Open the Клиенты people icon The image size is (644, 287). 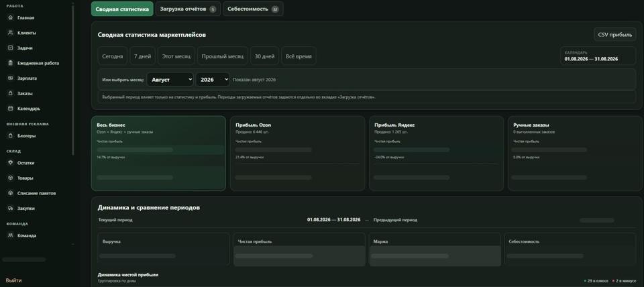(11, 33)
